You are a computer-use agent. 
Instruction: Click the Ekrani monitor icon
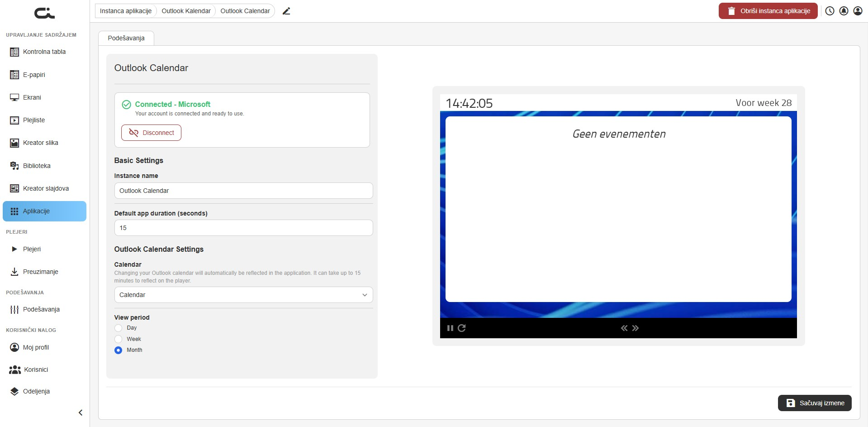(x=14, y=97)
